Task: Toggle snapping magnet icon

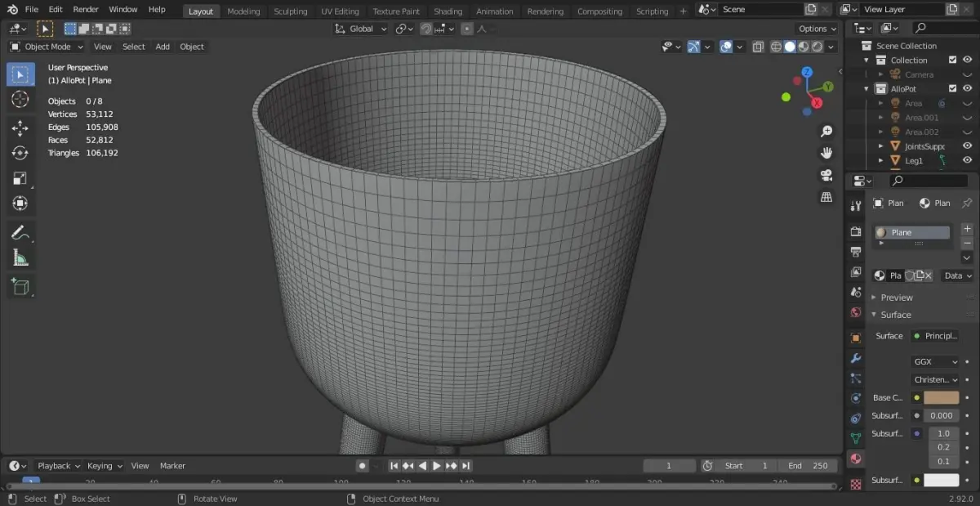Action: pyautogui.click(x=426, y=29)
